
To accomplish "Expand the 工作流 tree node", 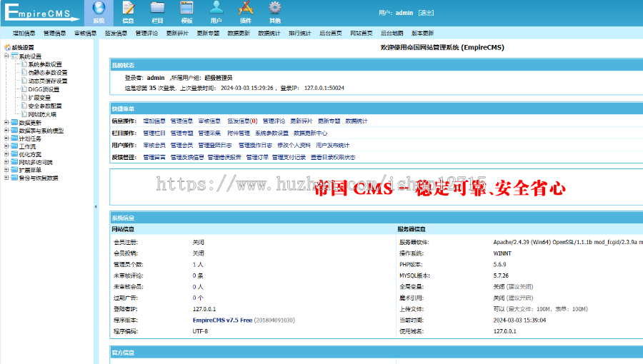I will (6, 146).
